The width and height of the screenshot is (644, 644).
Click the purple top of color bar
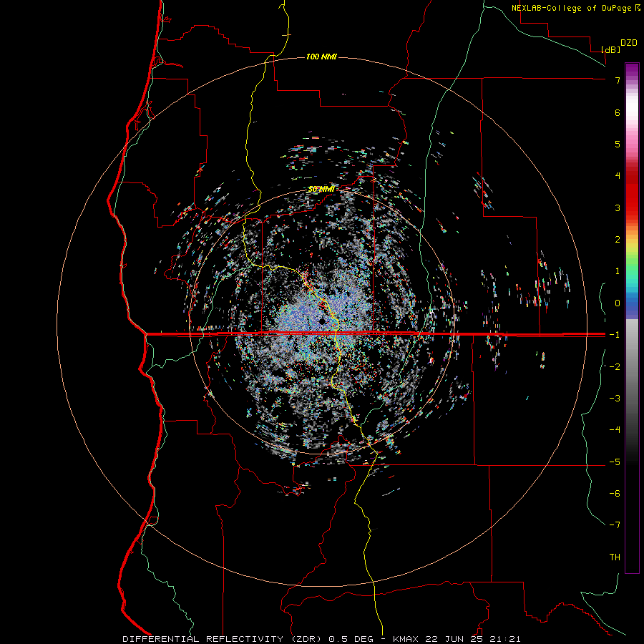pyautogui.click(x=632, y=70)
